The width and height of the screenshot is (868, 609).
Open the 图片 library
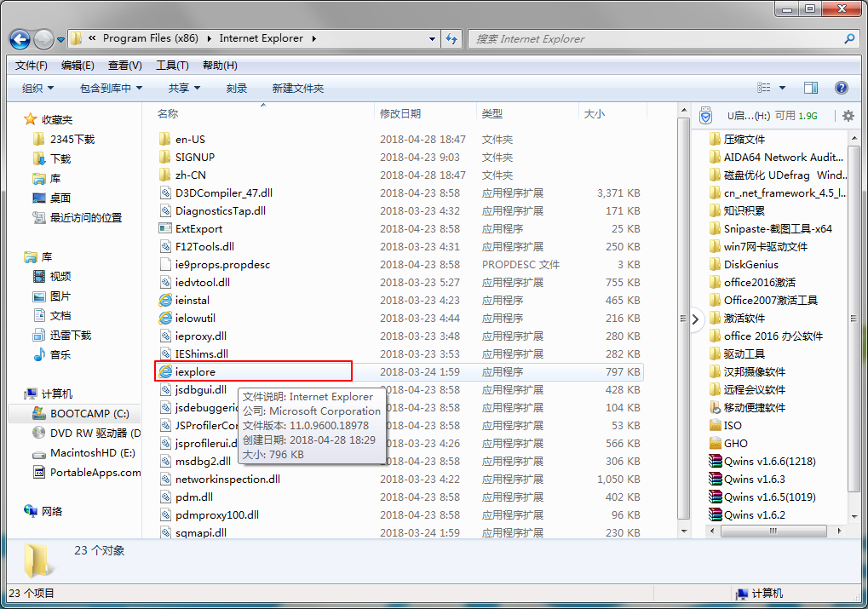[x=60, y=296]
